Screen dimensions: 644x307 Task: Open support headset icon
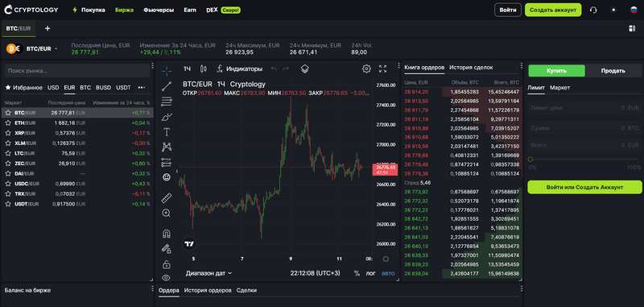click(x=593, y=10)
